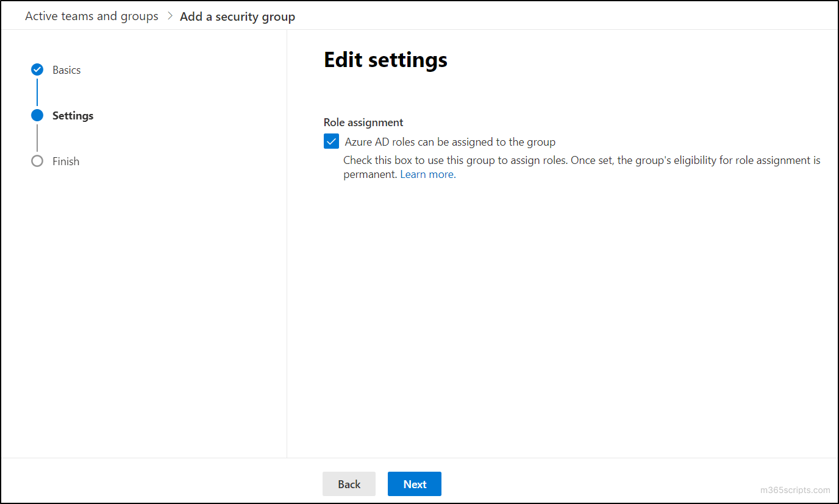Viewport: 839px width, 504px height.
Task: Select the bold Settings step label
Action: [73, 115]
